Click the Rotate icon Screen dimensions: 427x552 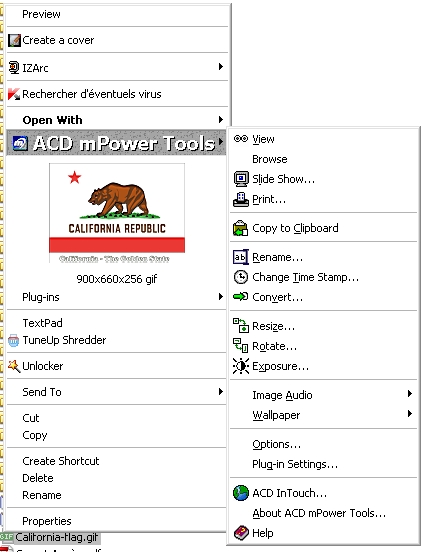click(241, 345)
